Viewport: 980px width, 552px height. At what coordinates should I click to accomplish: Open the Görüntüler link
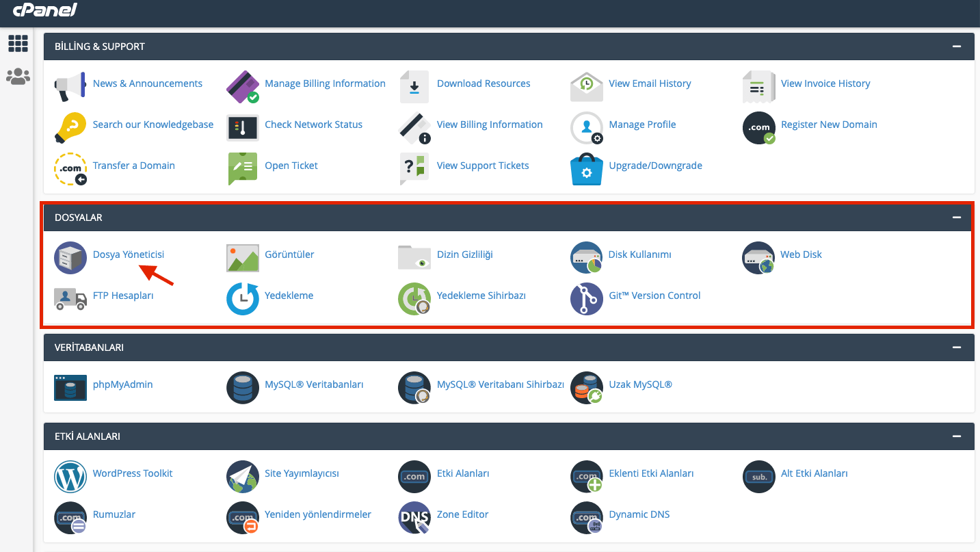point(289,254)
